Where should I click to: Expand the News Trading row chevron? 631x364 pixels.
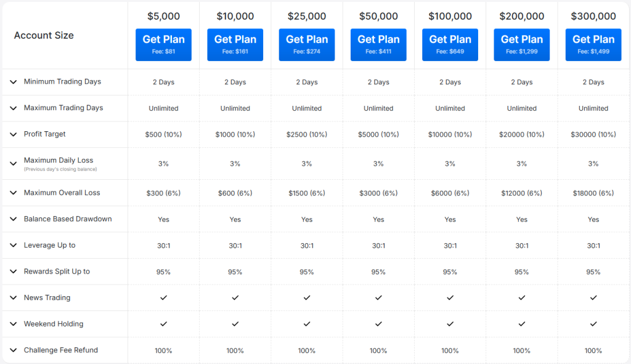(13, 298)
